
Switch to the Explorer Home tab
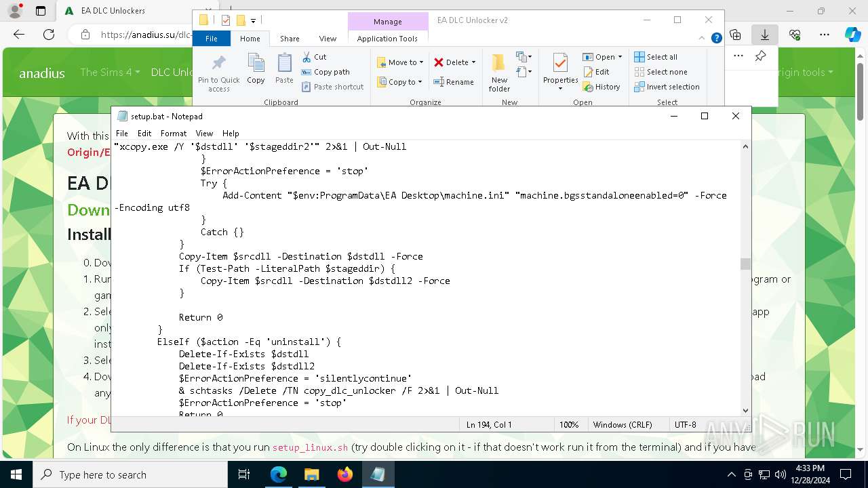(250, 39)
